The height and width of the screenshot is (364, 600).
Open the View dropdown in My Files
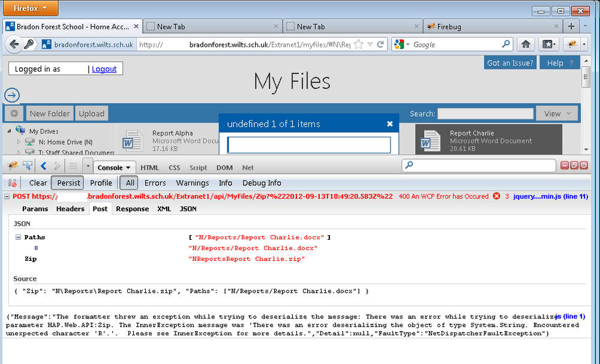pos(557,113)
